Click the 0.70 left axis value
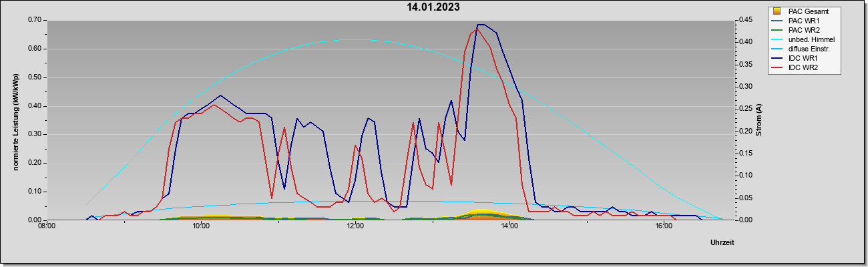 pyautogui.click(x=35, y=20)
